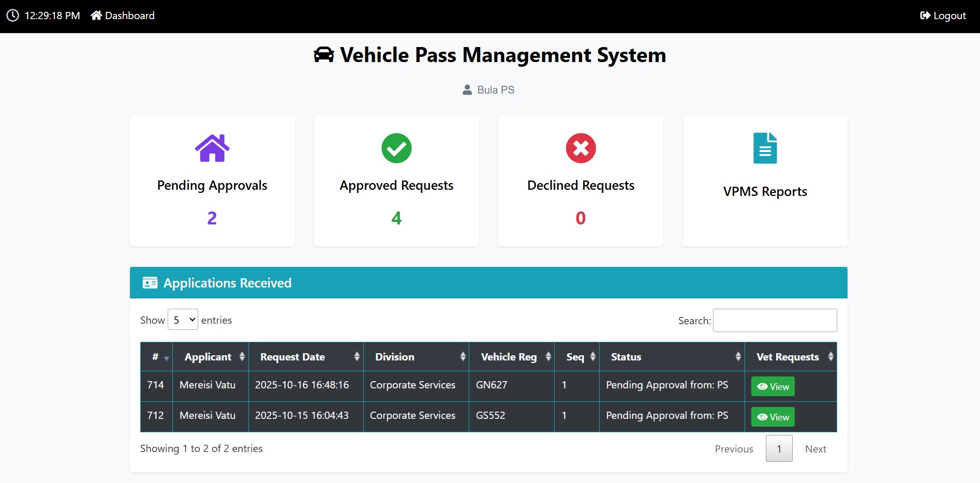Click Logout in the top navigation bar
This screenshot has width=980, height=483.
tap(943, 16)
